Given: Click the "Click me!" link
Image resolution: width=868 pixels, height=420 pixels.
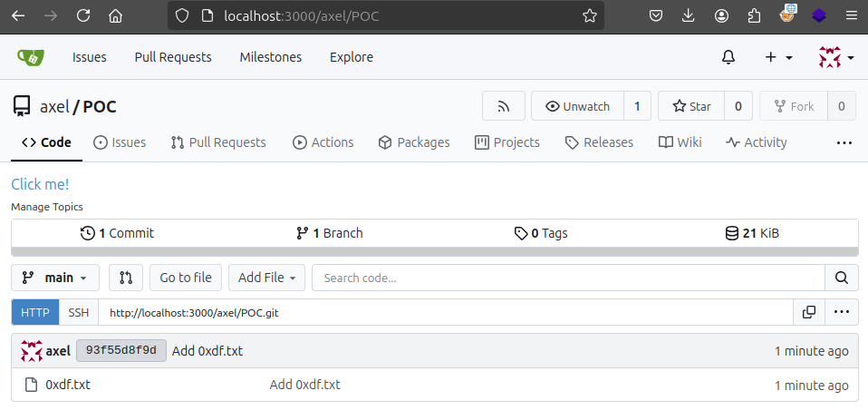Looking at the screenshot, I should pos(40,184).
